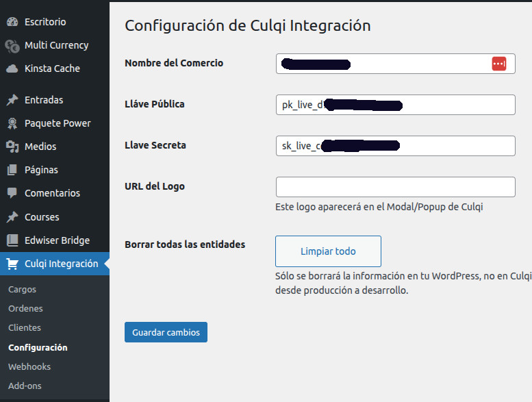
Task: Select the Configuración submenu item
Action: (x=38, y=348)
